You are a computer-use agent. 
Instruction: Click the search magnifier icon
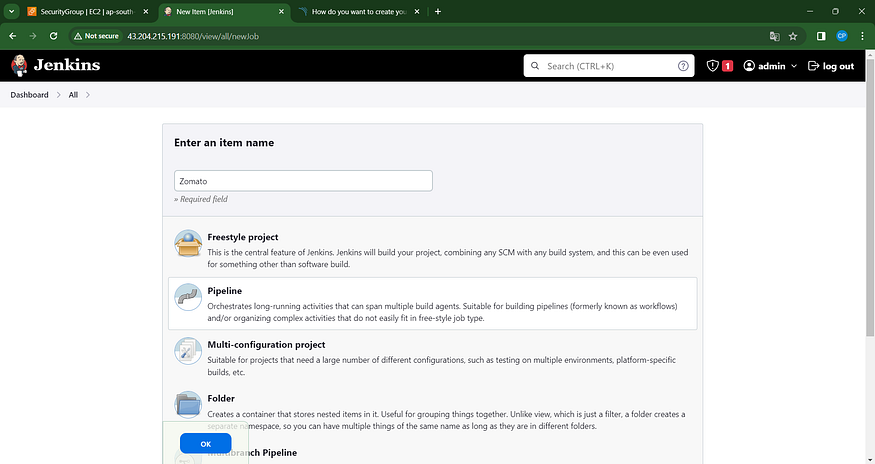click(535, 66)
